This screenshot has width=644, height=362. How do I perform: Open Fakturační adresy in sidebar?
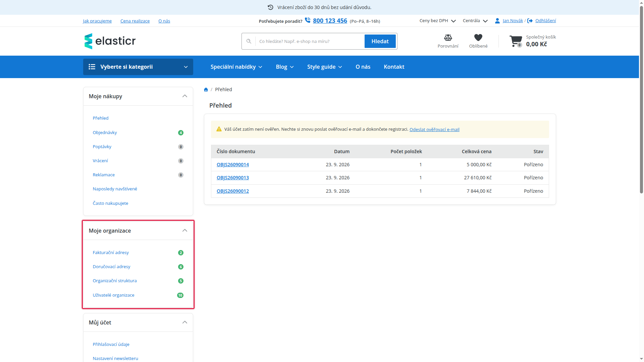click(x=111, y=253)
